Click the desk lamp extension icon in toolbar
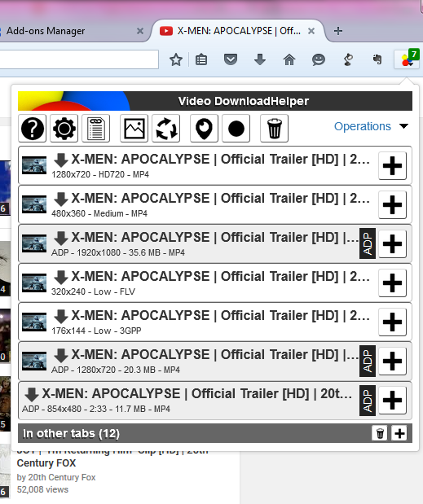The height and width of the screenshot is (504, 423). [x=348, y=59]
